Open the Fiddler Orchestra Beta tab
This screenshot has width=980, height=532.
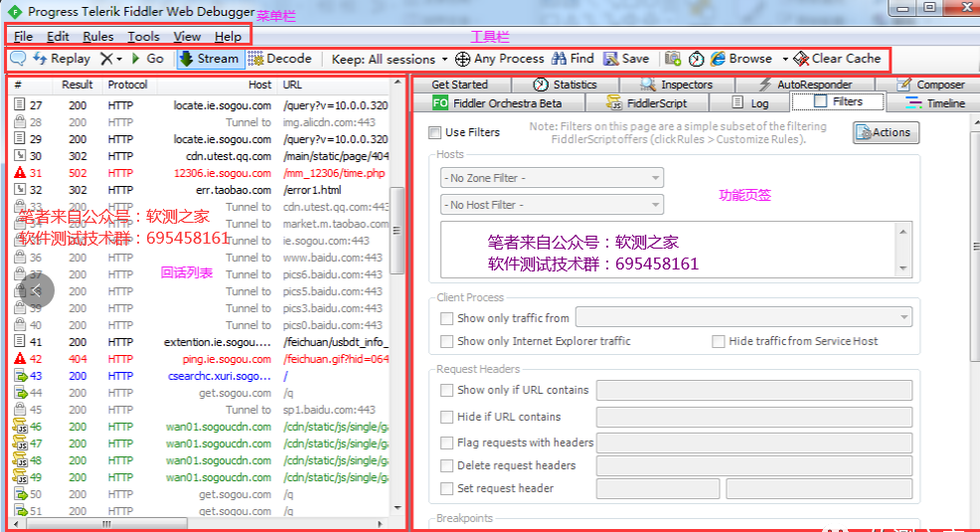pos(498,103)
